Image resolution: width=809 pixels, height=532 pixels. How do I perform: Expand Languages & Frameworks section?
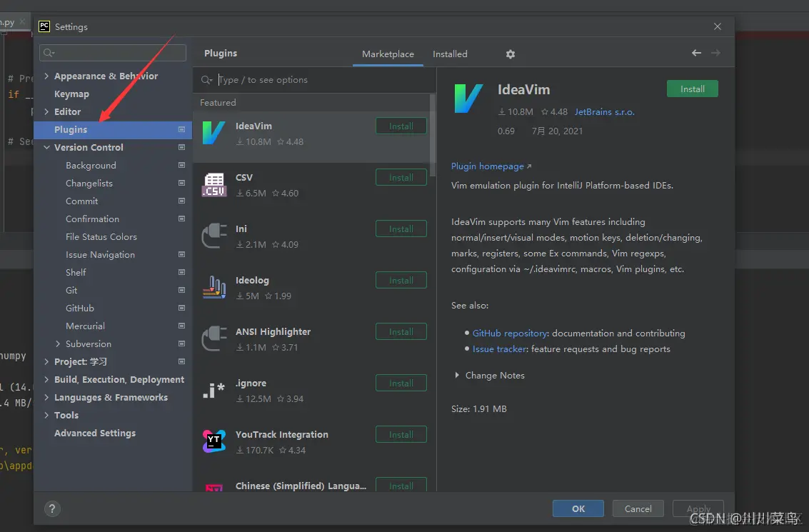coord(46,397)
